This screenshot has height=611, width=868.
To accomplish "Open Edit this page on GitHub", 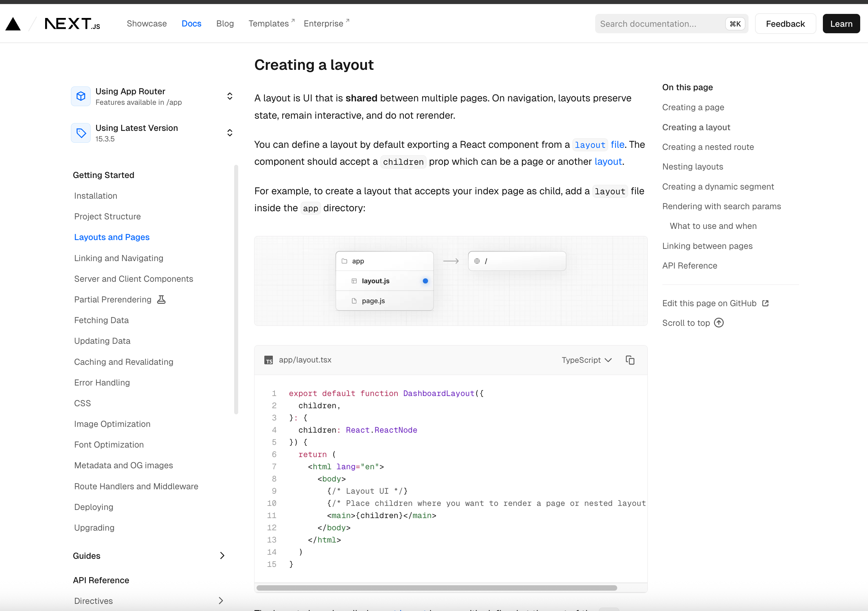I will coord(715,303).
